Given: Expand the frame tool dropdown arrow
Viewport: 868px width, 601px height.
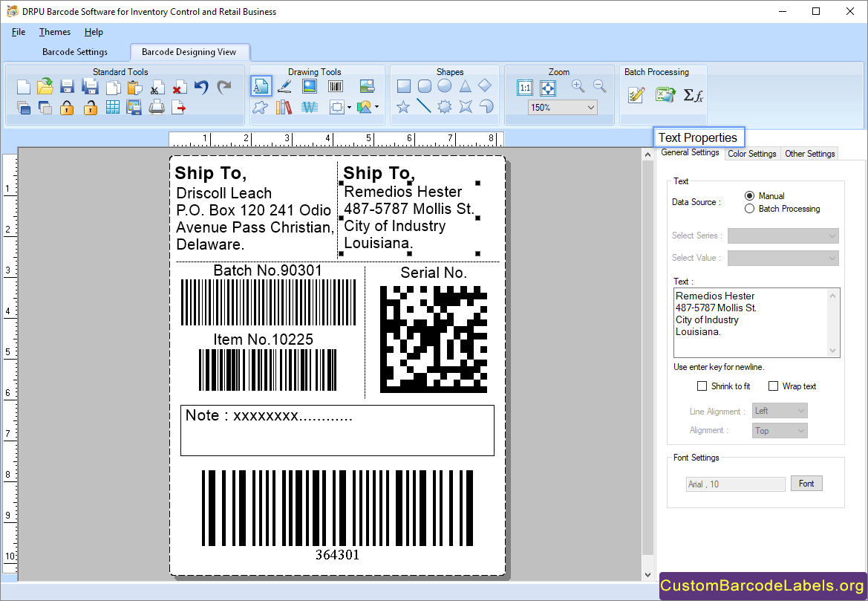Looking at the screenshot, I should pos(349,108).
